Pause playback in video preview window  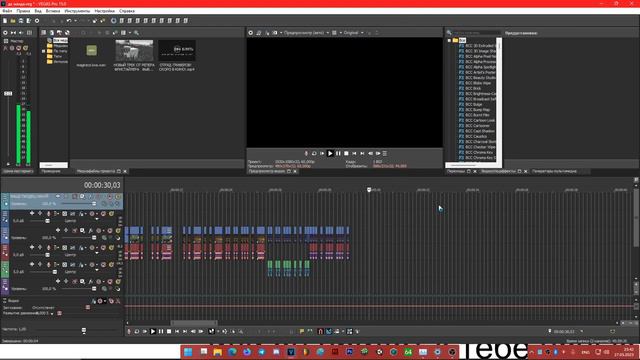338,153
